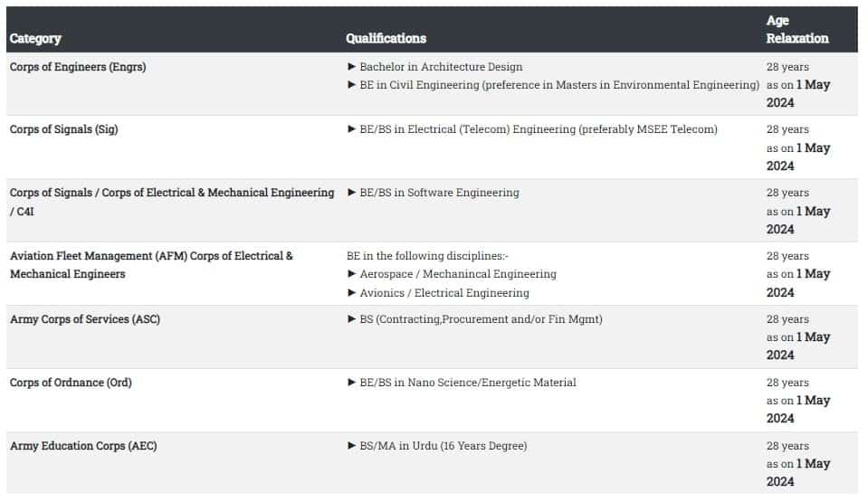This screenshot has height=502, width=868.
Task: Click arrow bullet before Avionics / Electrical Engineering
Action: pos(351,293)
